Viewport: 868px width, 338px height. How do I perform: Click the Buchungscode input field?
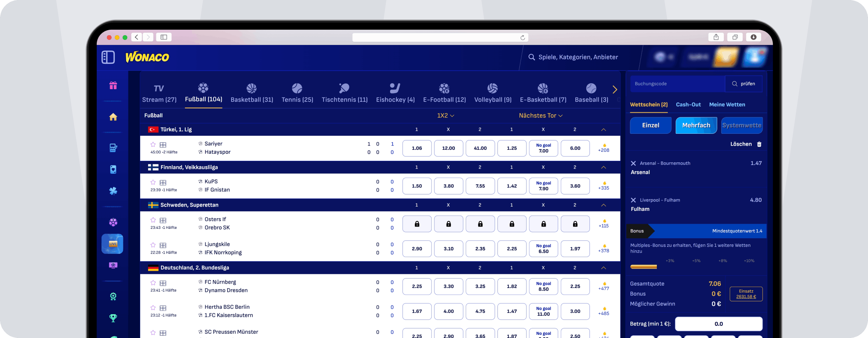pos(677,84)
